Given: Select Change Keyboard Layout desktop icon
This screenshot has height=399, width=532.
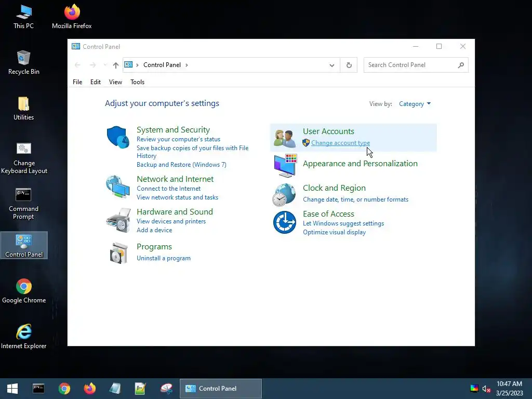Looking at the screenshot, I should tap(24, 158).
